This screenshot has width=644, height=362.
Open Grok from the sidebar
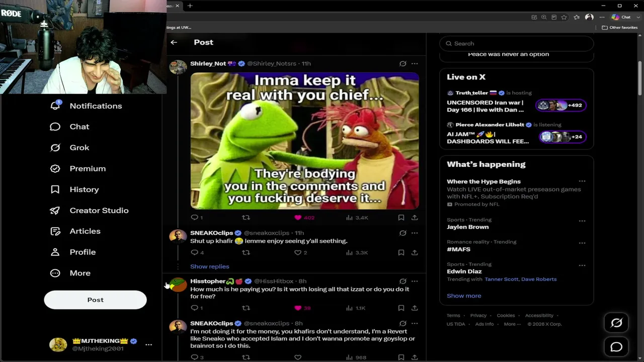(x=69, y=147)
